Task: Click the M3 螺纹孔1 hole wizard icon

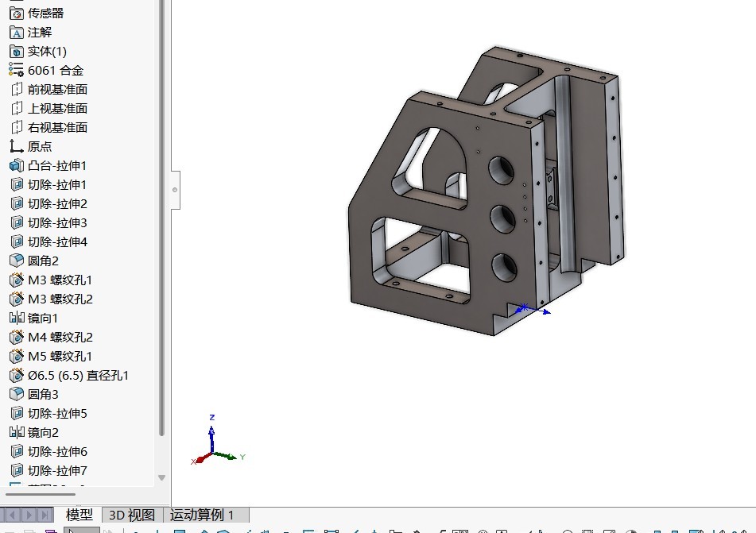Action: click(16, 280)
